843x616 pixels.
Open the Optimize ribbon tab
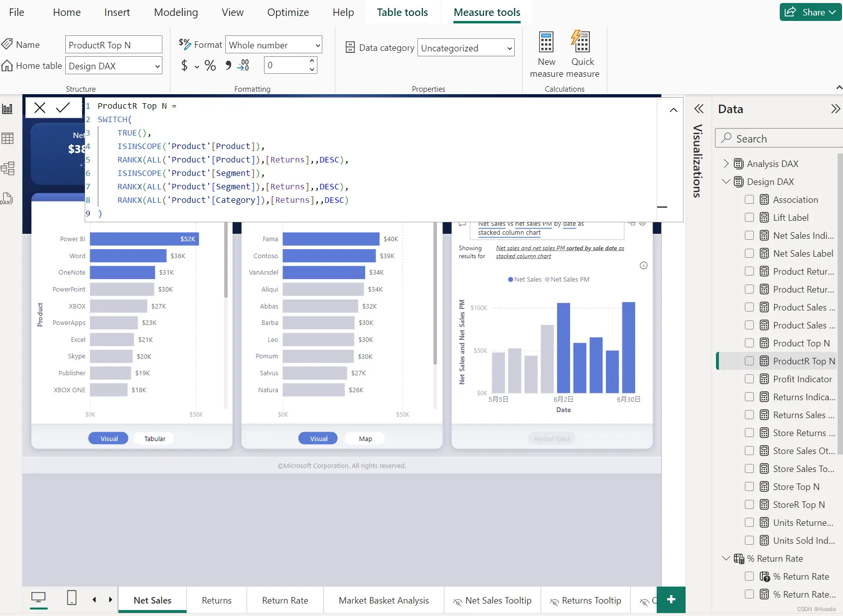tap(288, 12)
